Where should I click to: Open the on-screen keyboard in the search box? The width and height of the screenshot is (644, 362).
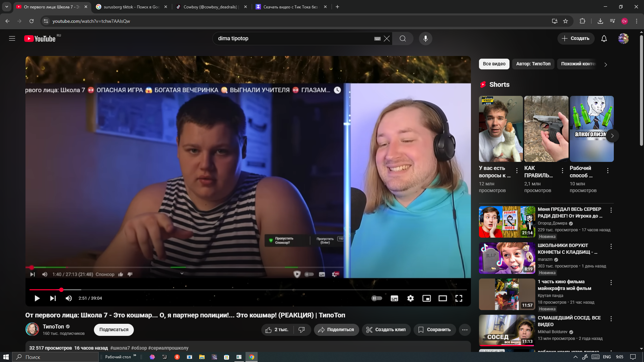pos(377,39)
